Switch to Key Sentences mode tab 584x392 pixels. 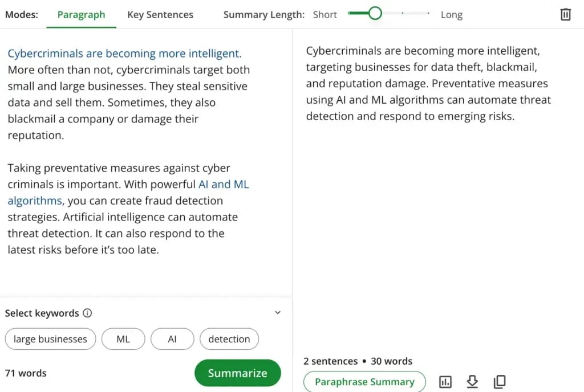pos(160,15)
